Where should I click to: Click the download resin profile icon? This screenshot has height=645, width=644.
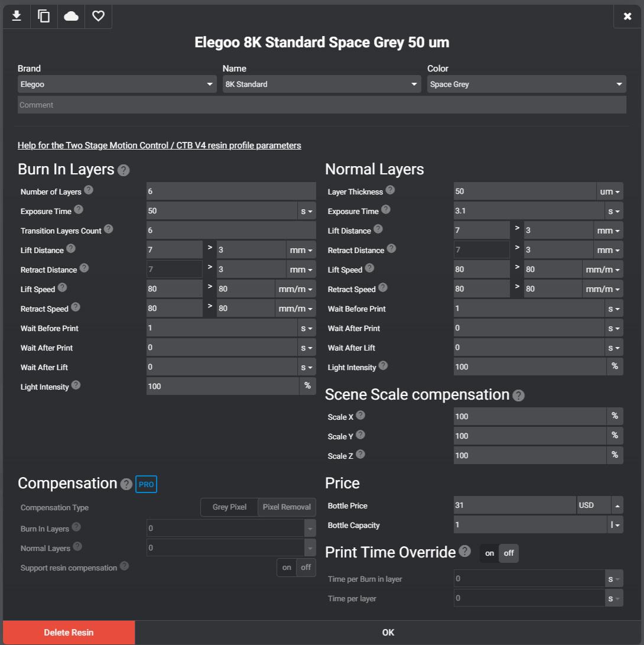pos(17,16)
